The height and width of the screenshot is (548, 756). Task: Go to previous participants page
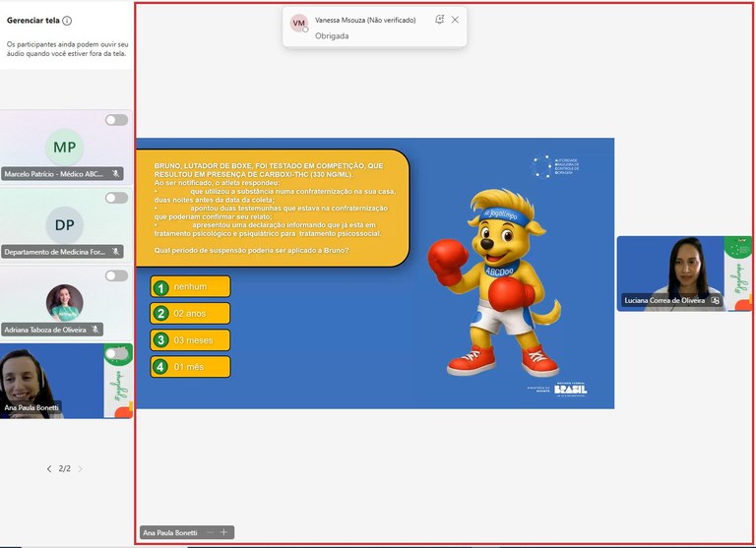49,469
